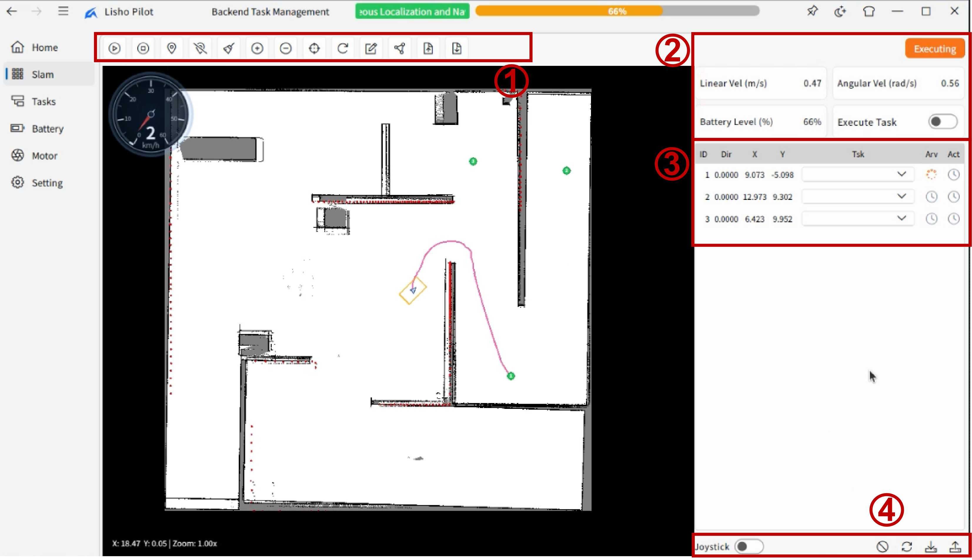The width and height of the screenshot is (972, 560).
Task: Click the Backend Task Management title
Action: pos(270,12)
